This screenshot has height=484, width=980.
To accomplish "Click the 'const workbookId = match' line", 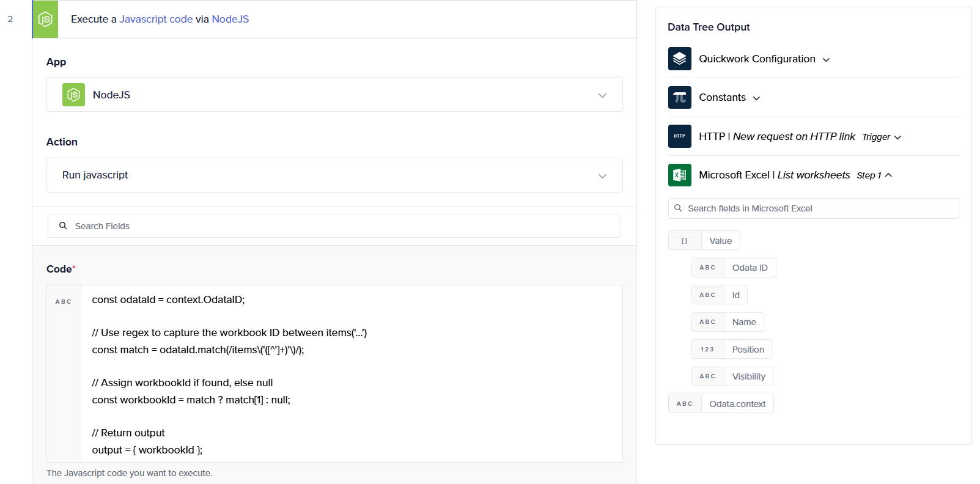I will (x=191, y=400).
